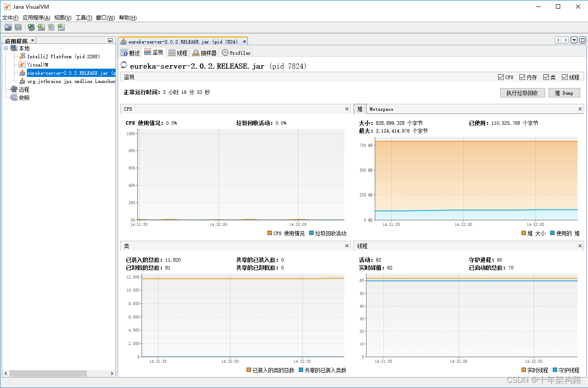This screenshot has width=588, height=388.
Task: Click the CPU 使用情况 legend swatch
Action: coord(270,233)
